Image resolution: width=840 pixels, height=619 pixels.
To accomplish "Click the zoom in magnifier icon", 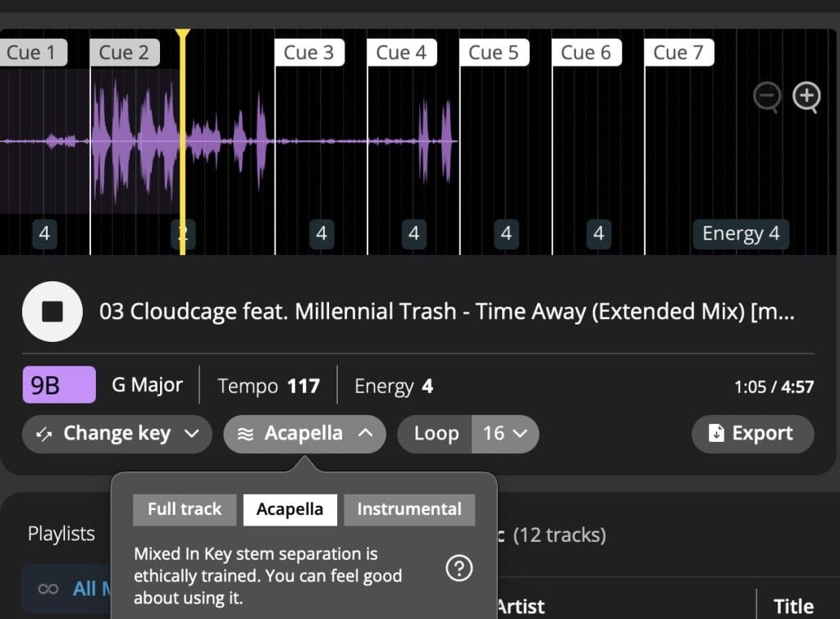I will point(806,98).
